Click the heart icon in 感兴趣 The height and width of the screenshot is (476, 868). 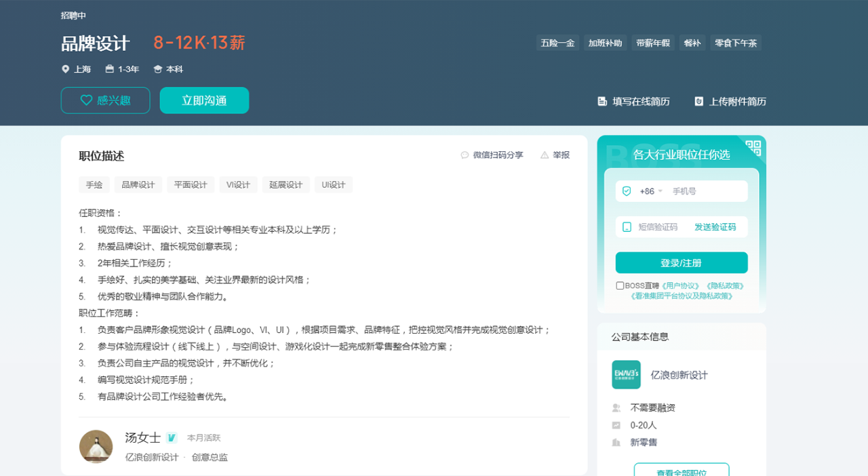click(x=86, y=100)
